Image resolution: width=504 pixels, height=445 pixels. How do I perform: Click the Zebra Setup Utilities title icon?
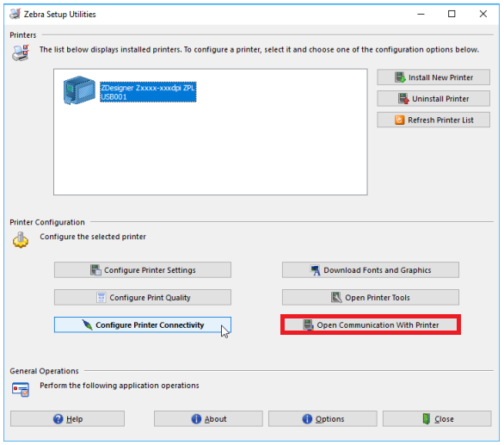pyautogui.click(x=15, y=14)
